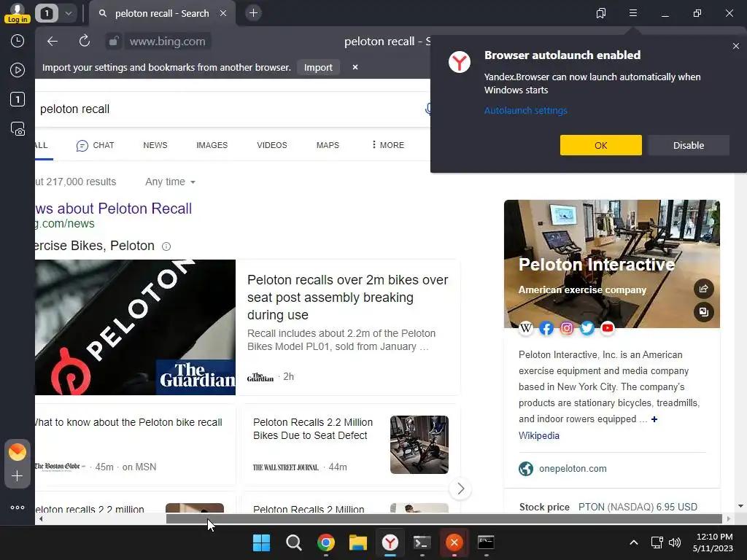
Task: Share the Peloton Interactive card
Action: [704, 289]
